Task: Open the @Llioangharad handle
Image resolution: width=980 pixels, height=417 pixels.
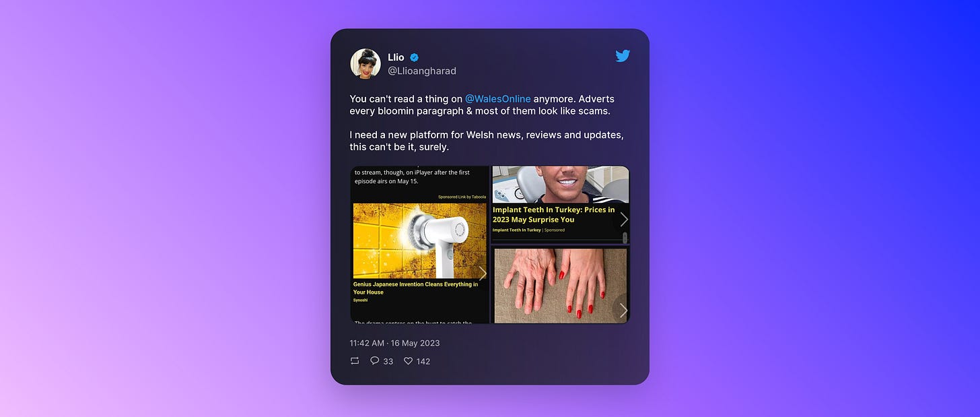Action: [x=422, y=71]
